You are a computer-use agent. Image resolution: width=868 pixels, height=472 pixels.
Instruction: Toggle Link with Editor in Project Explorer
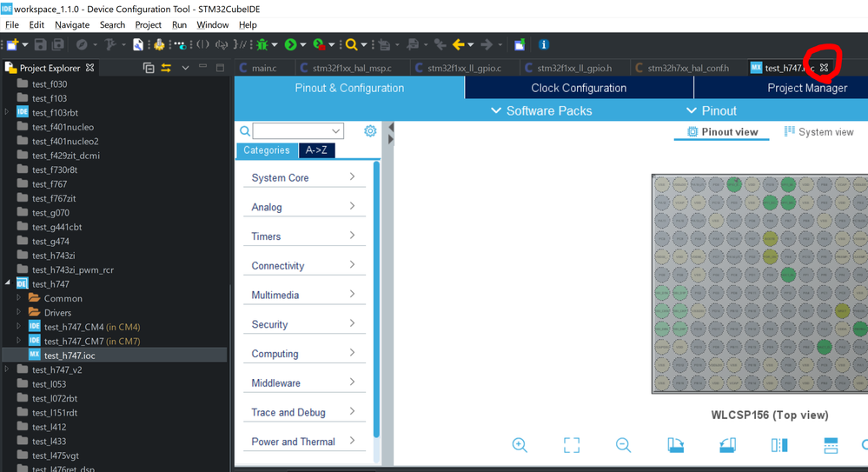click(x=166, y=68)
